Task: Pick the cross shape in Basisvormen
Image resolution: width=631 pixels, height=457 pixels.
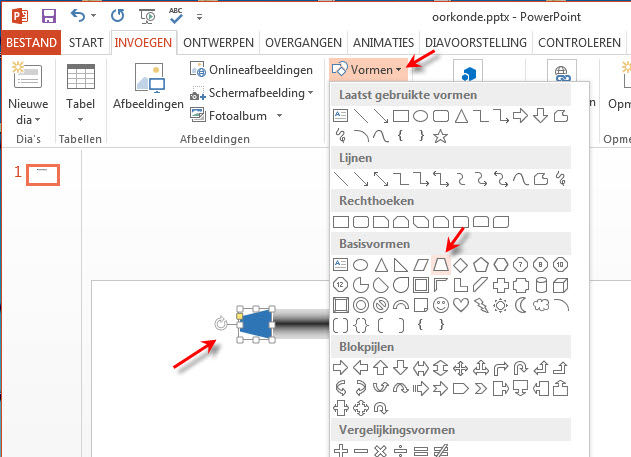Action: tap(501, 285)
